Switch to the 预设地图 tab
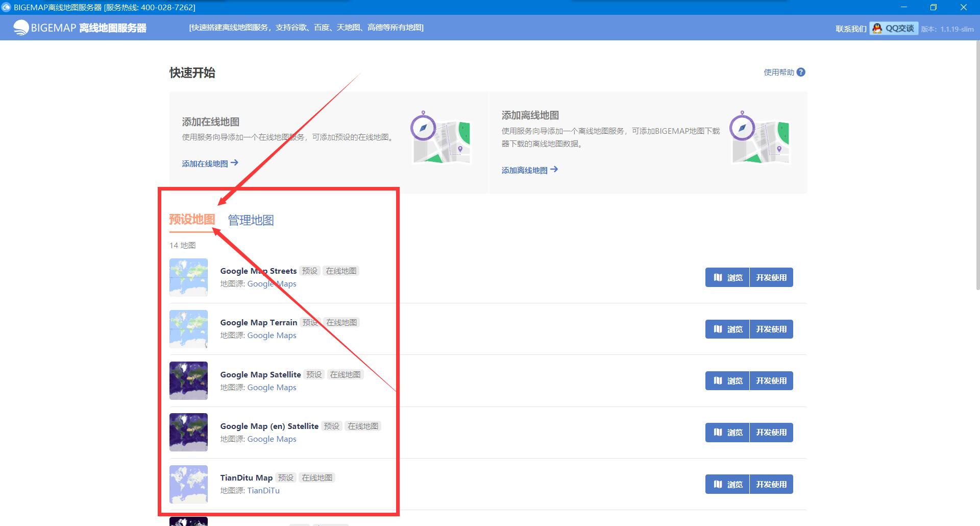The image size is (980, 526). [x=192, y=220]
